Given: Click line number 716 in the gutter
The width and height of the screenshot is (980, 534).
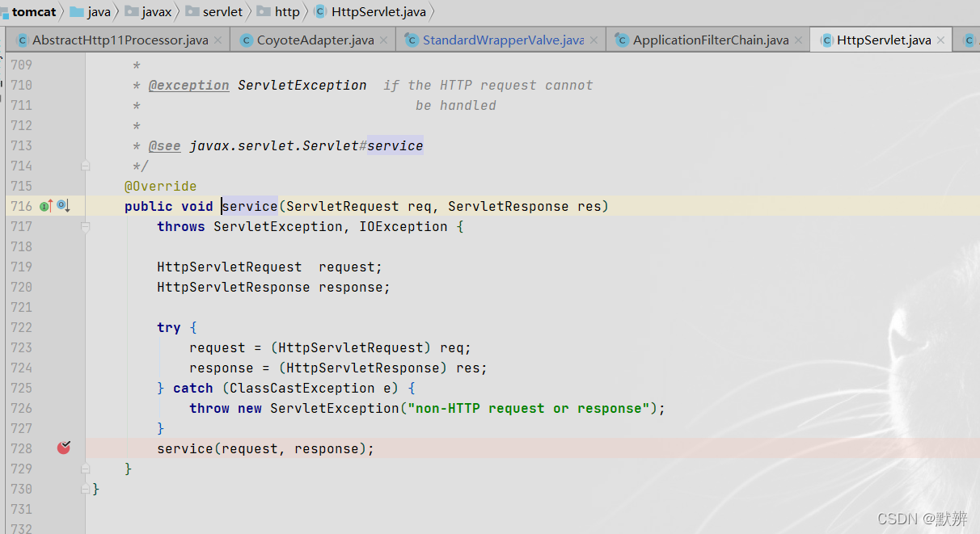Looking at the screenshot, I should point(22,206).
